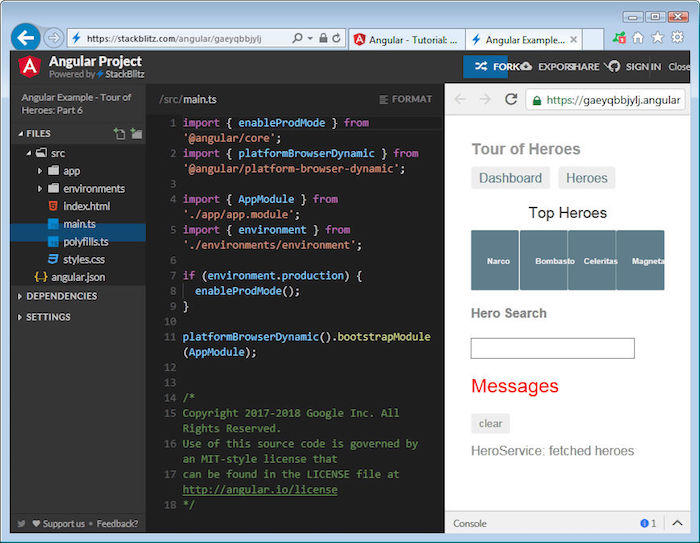Click the /src/main.ts file path header

pos(188,99)
